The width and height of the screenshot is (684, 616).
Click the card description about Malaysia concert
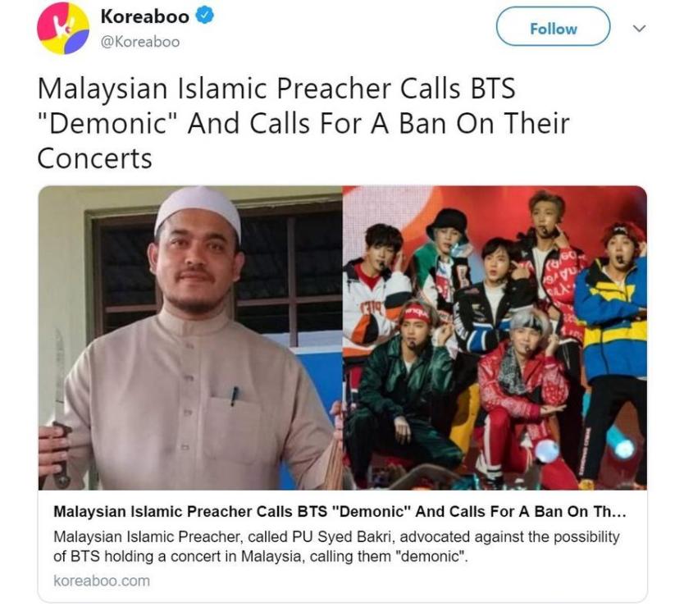pos(336,546)
